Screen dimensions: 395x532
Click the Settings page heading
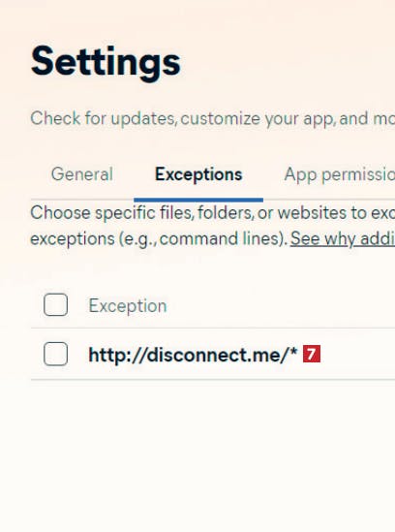click(x=106, y=62)
